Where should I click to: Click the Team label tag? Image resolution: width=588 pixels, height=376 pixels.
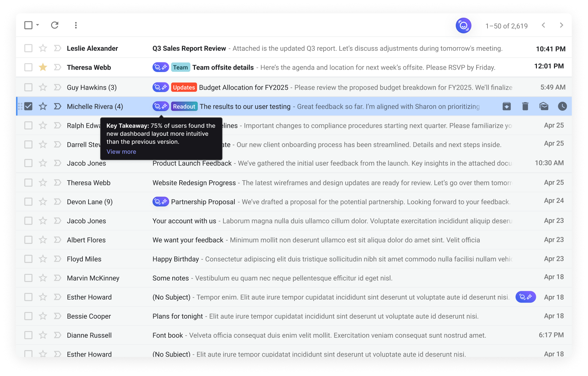pyautogui.click(x=181, y=67)
